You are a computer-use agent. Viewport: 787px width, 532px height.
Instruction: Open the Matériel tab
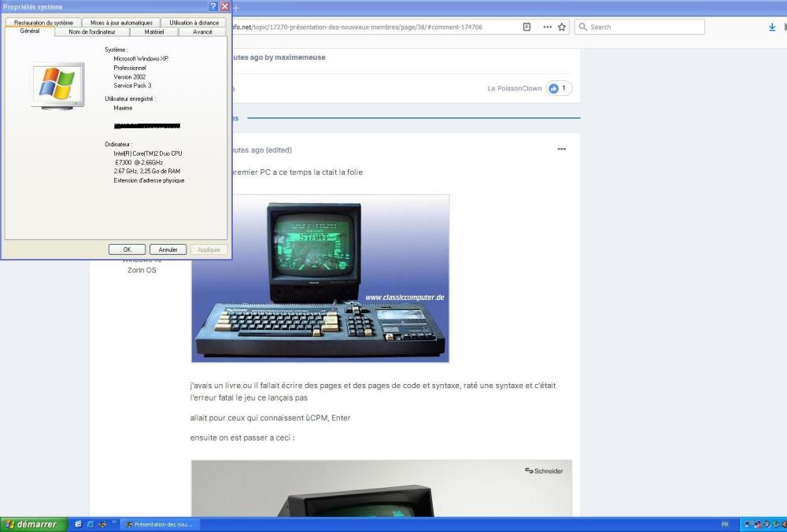point(154,31)
